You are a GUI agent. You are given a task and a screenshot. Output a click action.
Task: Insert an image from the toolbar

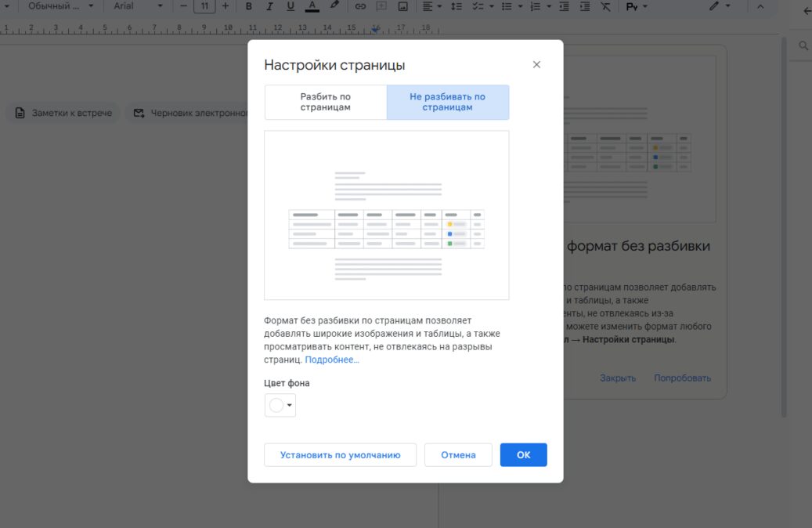pyautogui.click(x=401, y=7)
